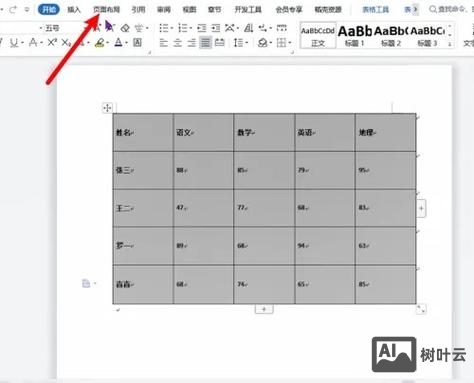
Task: Click the Chinese layout icon
Action: point(229,28)
